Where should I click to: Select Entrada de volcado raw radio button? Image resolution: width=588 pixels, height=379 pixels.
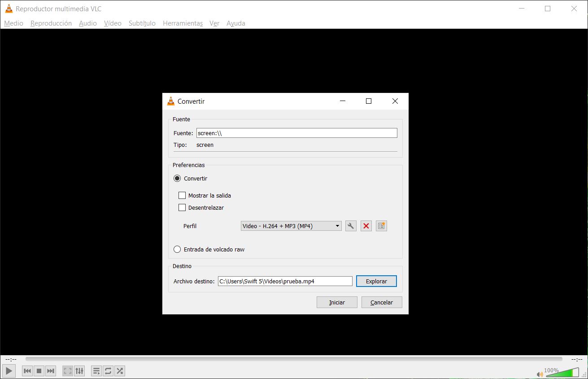pos(177,249)
